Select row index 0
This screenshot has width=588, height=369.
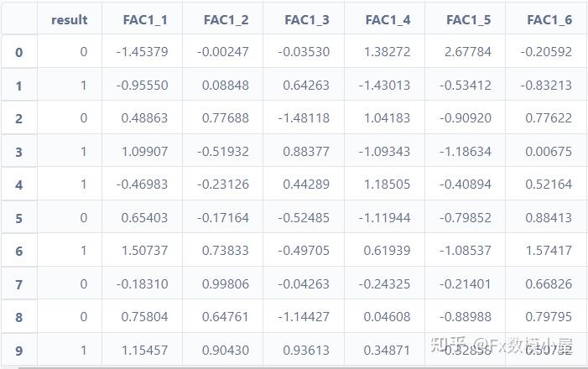point(18,53)
